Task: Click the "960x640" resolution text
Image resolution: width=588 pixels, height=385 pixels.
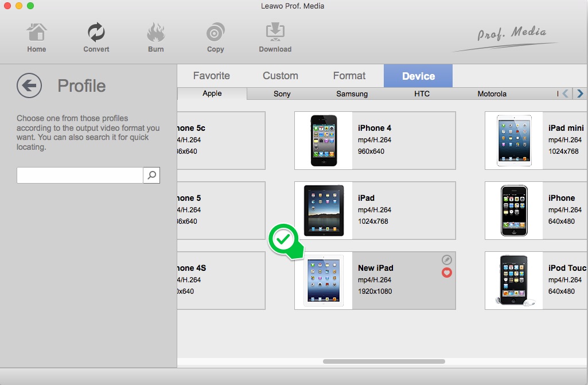Action: pyautogui.click(x=371, y=151)
